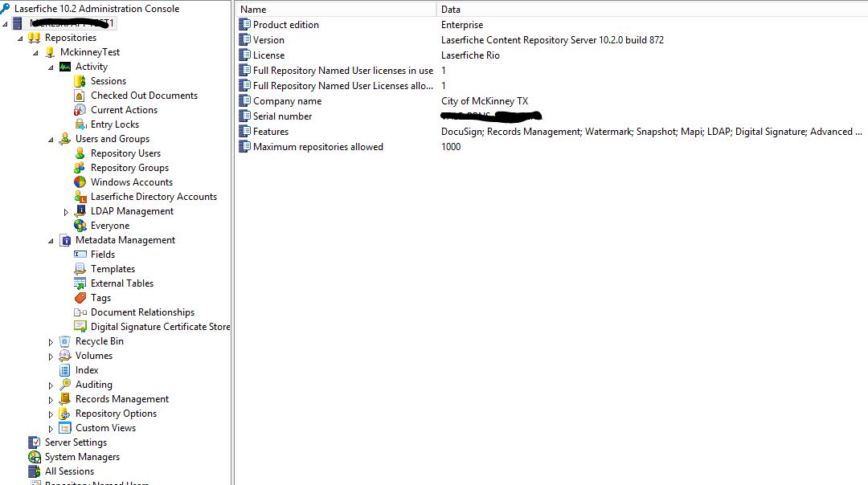Open the Windows Accounts icon
The image size is (868, 485).
(x=80, y=182)
